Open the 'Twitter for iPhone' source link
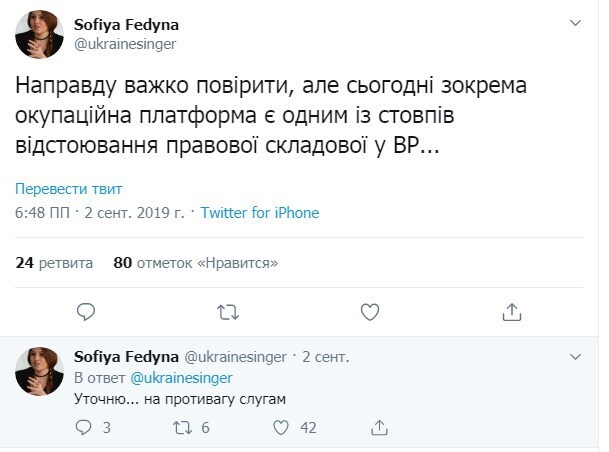Image resolution: width=609 pixels, height=452 pixels. pyautogui.click(x=260, y=213)
